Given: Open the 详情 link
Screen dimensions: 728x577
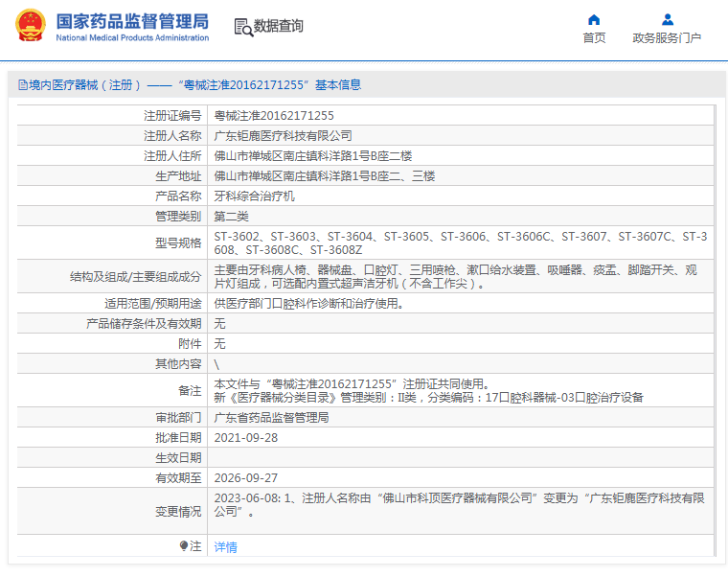Looking at the screenshot, I should [225, 546].
